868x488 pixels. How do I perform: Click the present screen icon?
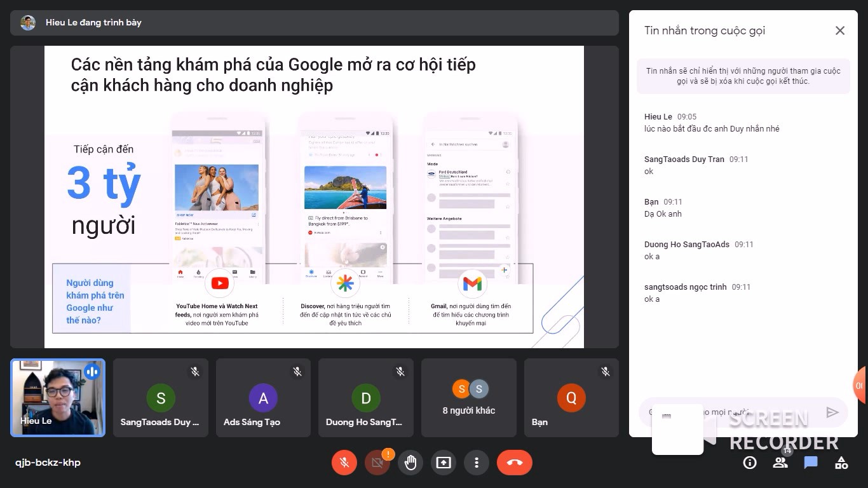point(444,463)
